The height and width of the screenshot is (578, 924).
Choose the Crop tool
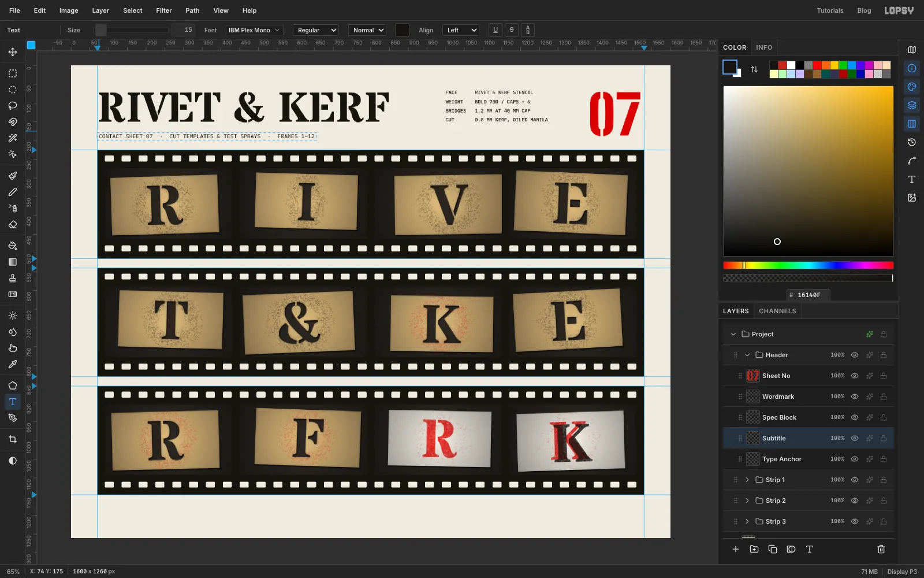[x=13, y=439]
